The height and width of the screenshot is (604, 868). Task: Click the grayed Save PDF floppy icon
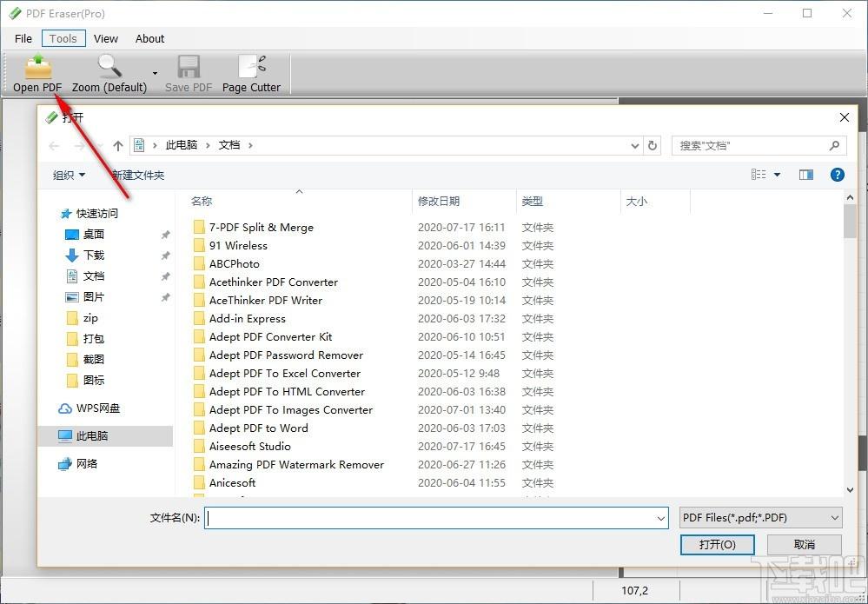[189, 66]
